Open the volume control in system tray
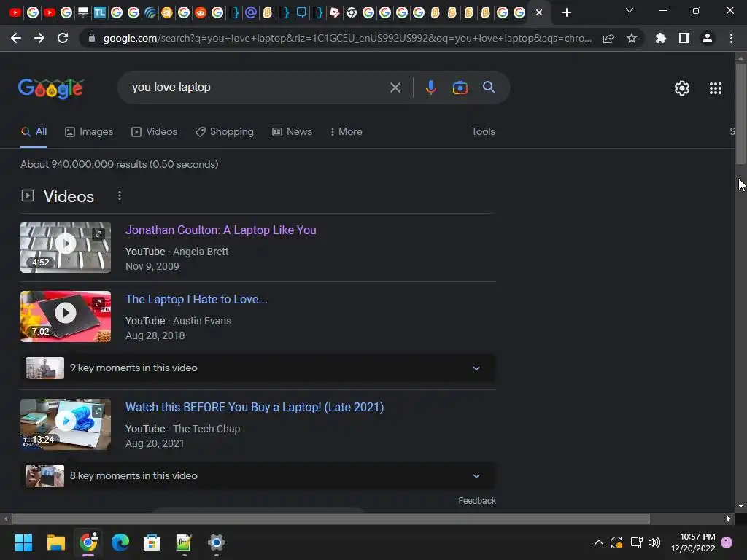Viewport: 747px width, 560px height. (x=654, y=542)
